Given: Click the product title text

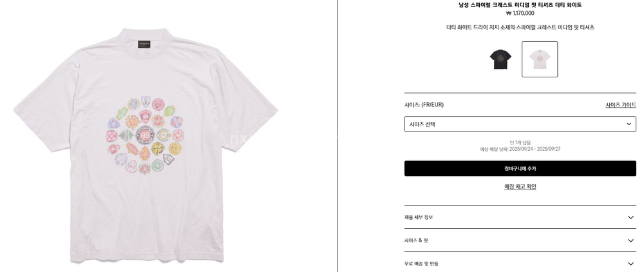Looking at the screenshot, I should coord(520,5).
